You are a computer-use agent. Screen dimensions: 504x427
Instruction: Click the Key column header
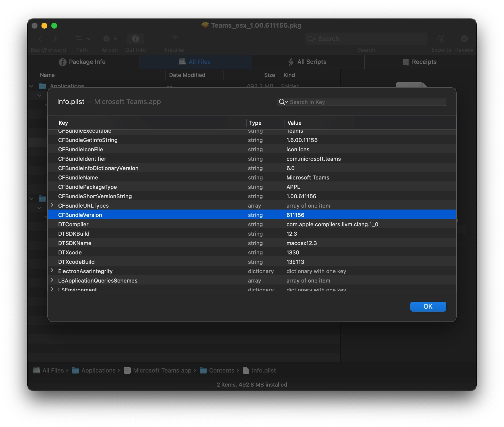click(x=63, y=123)
